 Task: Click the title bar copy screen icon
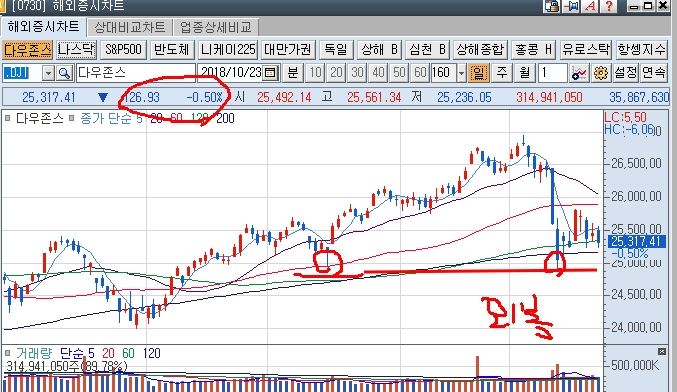[552, 6]
